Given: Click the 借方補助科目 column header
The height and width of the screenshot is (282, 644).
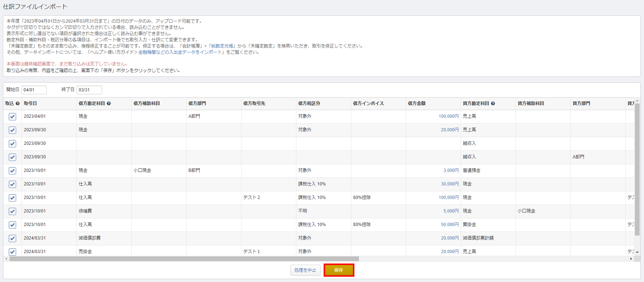Looking at the screenshot, I should pyautogui.click(x=159, y=104).
